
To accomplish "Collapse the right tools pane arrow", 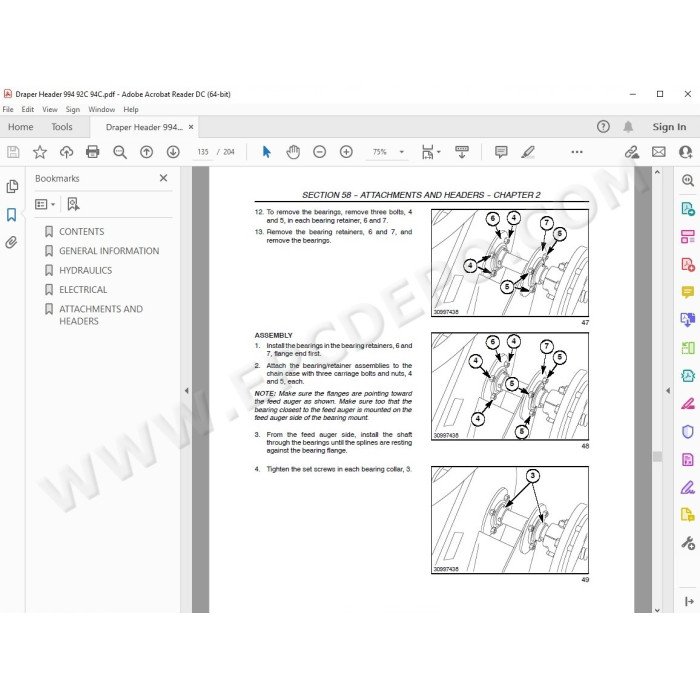I will 668,391.
